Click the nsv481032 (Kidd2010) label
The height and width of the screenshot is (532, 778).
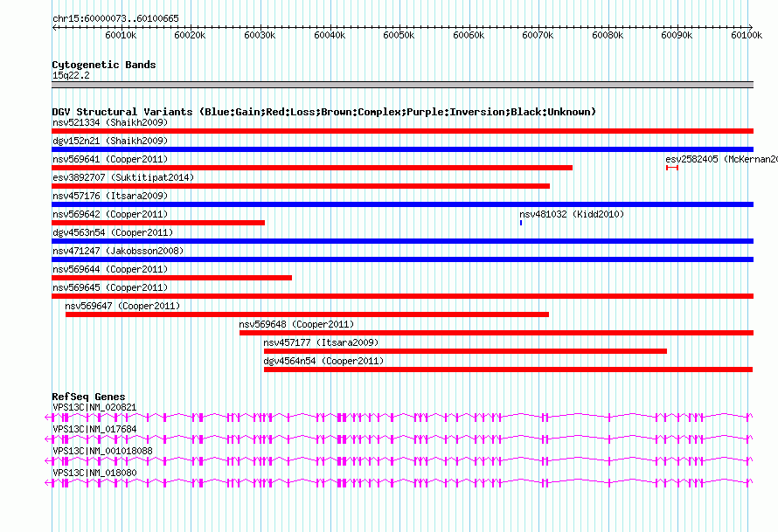tap(572, 214)
